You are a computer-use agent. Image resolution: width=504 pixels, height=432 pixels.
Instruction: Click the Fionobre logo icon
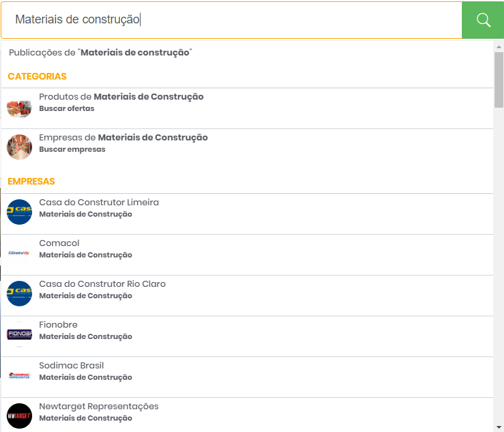[x=19, y=334]
